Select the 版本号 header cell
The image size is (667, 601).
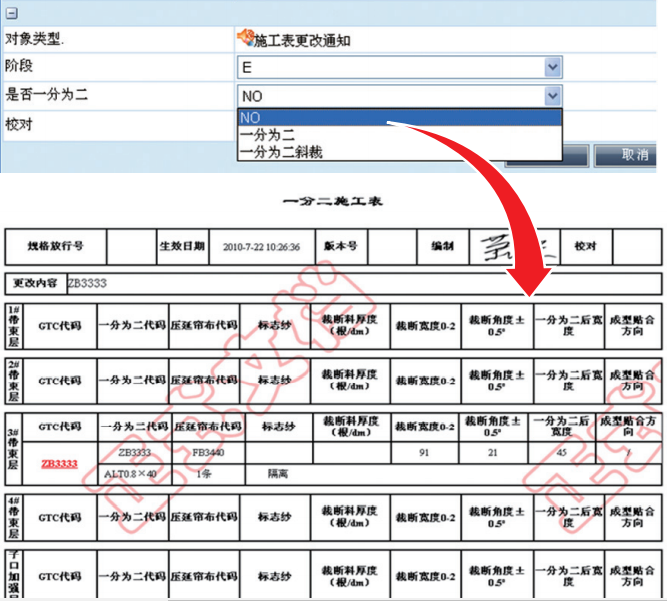[x=341, y=246]
